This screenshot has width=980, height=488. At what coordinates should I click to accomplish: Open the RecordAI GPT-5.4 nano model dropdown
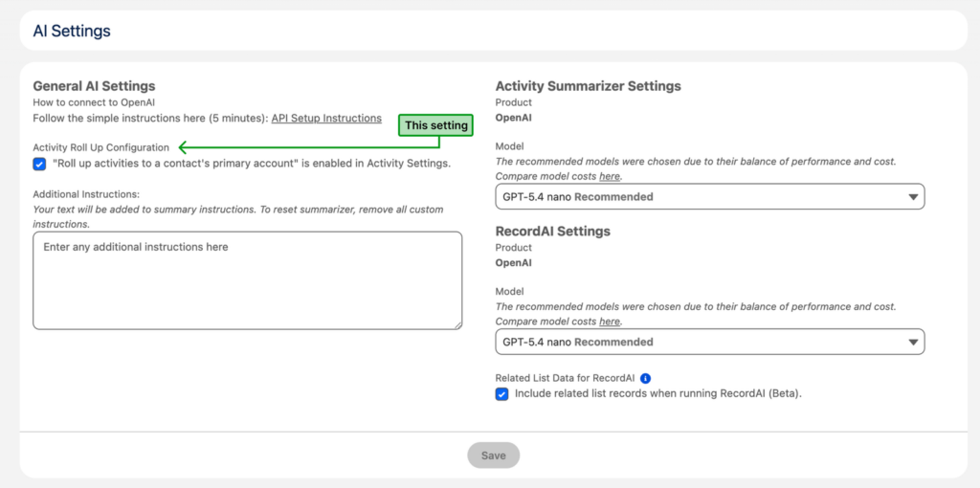coord(710,343)
